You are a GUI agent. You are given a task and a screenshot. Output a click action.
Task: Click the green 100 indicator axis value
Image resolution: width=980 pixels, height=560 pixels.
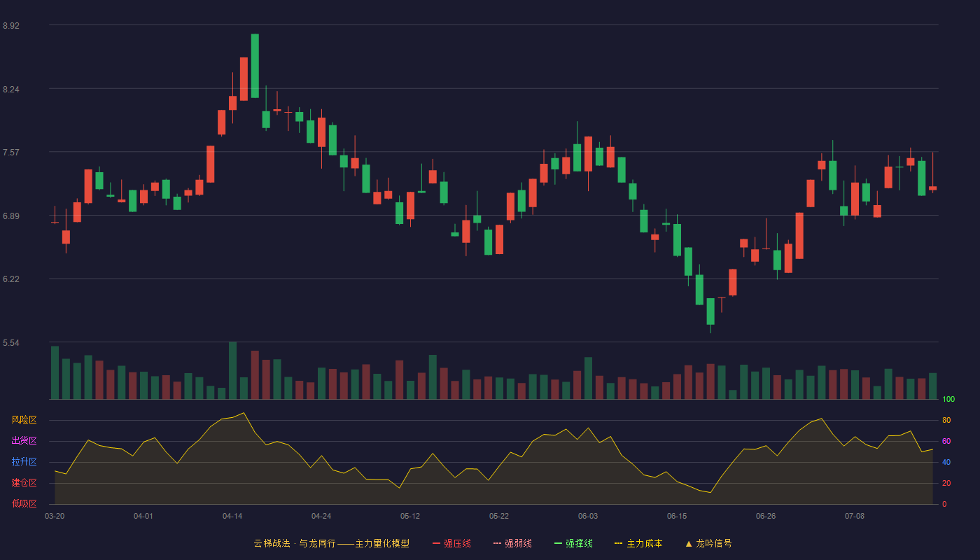(948, 400)
